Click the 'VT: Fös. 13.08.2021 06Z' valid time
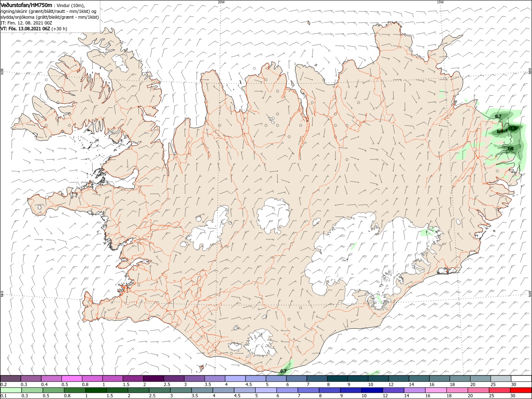This screenshot has height=399, width=532. point(25,29)
